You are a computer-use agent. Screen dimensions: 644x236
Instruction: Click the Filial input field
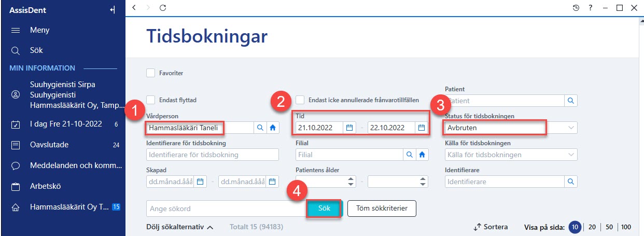[x=349, y=155]
